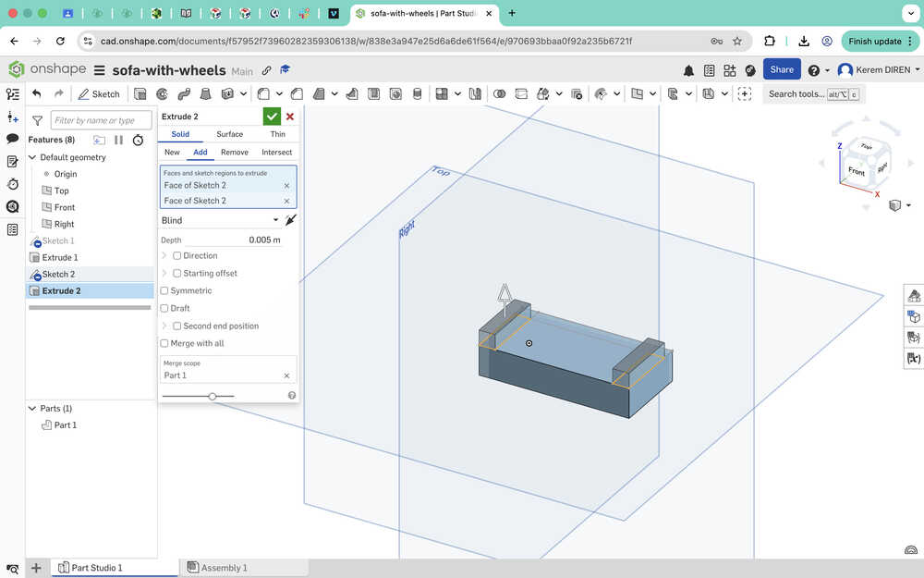Click the undo arrow icon

tap(37, 93)
